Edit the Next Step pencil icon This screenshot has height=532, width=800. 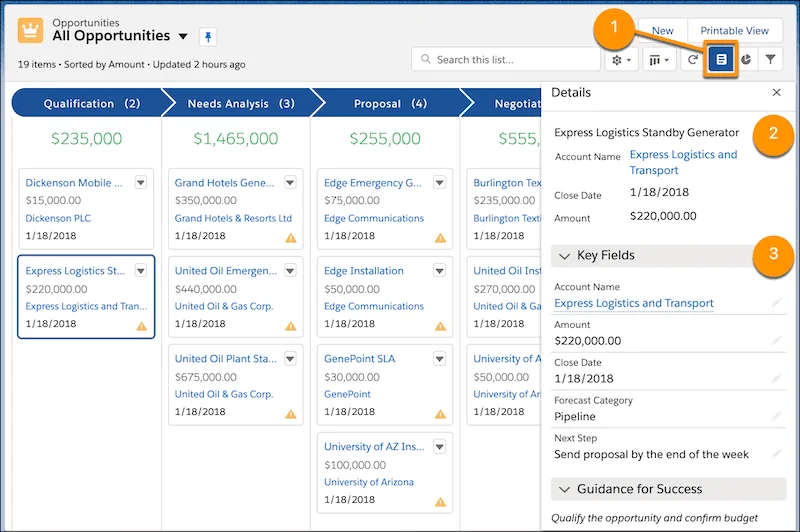777,453
